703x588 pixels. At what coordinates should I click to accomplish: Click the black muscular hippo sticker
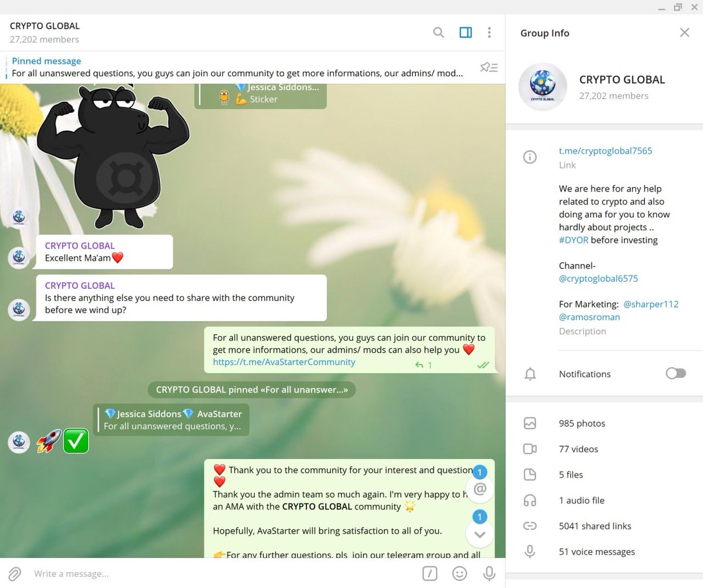click(112, 157)
